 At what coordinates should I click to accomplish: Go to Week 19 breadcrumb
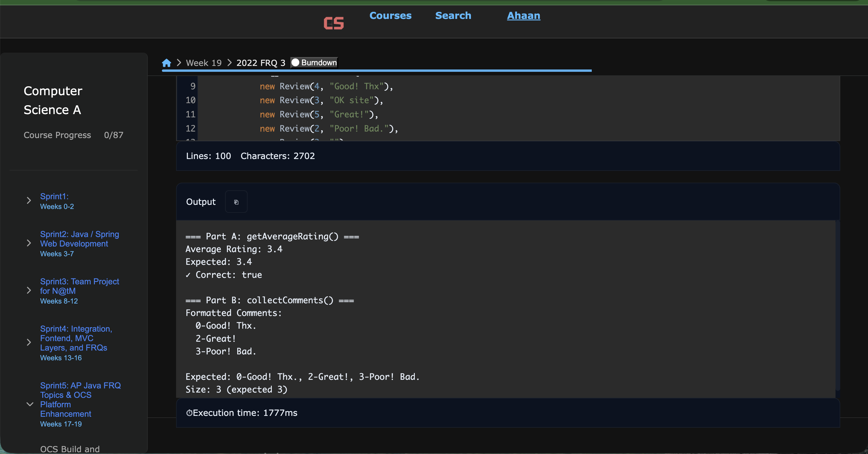click(x=204, y=63)
